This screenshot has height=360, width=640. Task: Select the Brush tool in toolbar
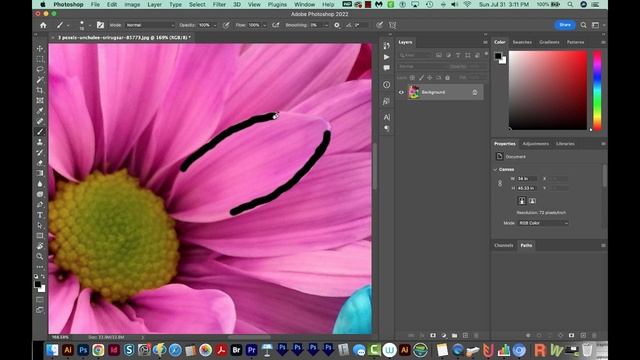click(40, 131)
